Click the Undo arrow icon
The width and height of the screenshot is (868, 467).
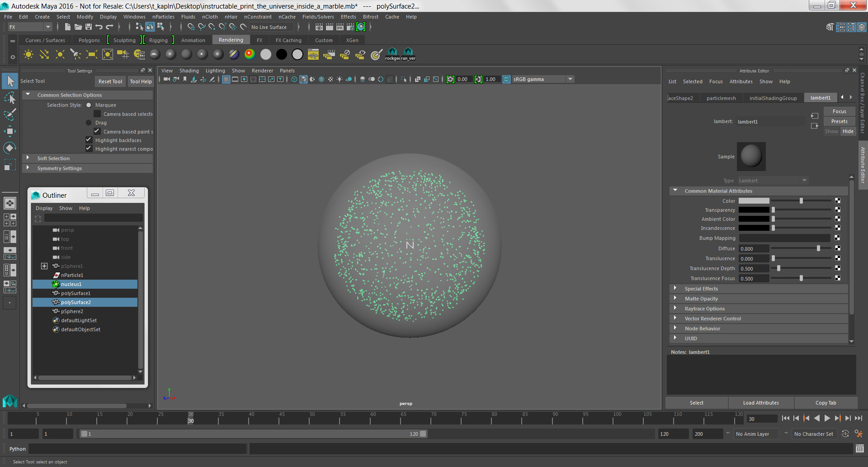(x=99, y=27)
